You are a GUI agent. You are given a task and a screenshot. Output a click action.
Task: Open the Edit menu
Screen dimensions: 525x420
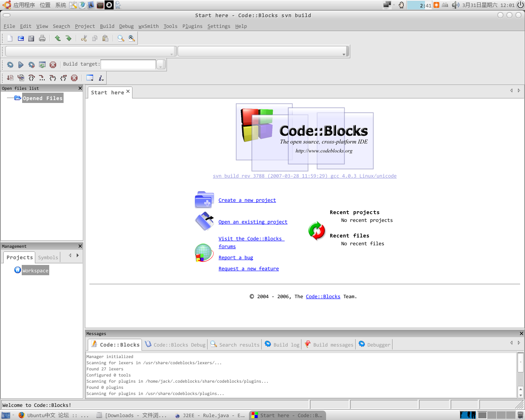point(26,26)
